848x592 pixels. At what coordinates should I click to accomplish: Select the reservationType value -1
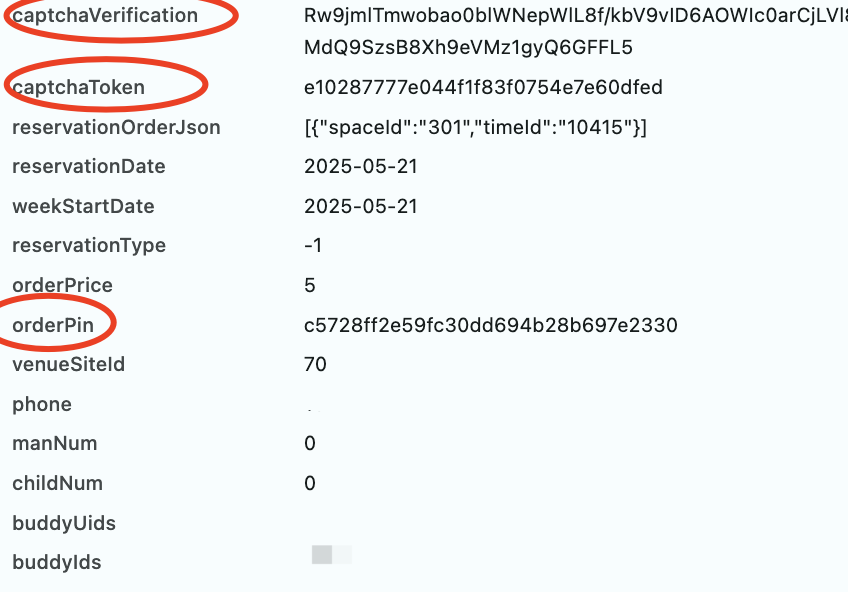[x=313, y=245]
